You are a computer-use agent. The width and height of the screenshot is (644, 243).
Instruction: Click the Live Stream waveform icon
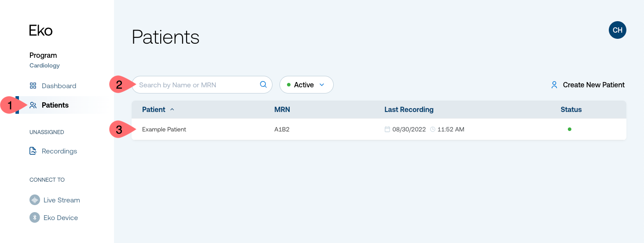35,200
